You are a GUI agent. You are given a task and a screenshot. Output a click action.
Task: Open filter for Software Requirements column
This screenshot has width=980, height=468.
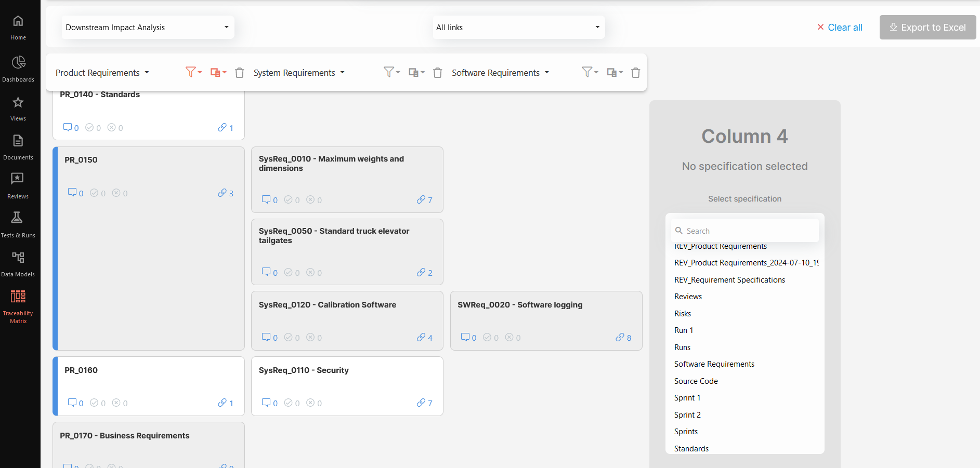(590, 72)
